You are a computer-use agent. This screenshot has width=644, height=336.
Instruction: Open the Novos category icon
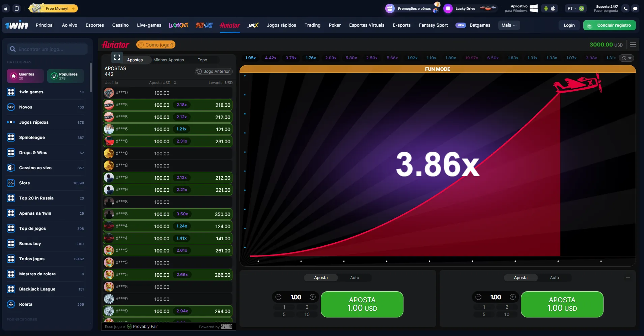coord(11,107)
